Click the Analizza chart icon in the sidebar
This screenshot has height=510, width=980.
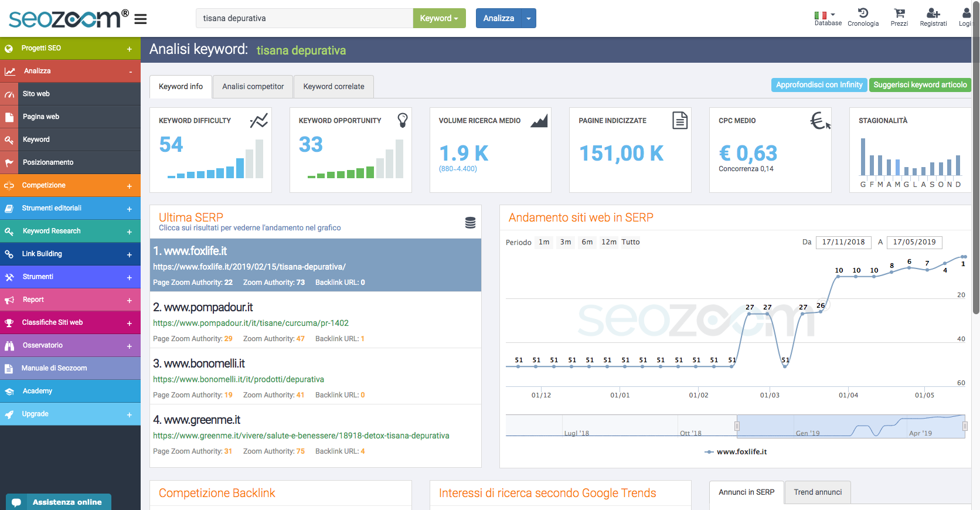pos(10,72)
